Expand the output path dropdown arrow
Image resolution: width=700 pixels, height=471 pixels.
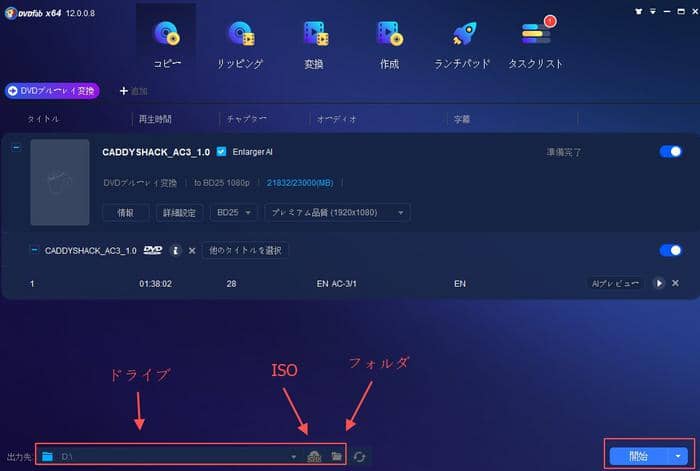[x=294, y=457]
